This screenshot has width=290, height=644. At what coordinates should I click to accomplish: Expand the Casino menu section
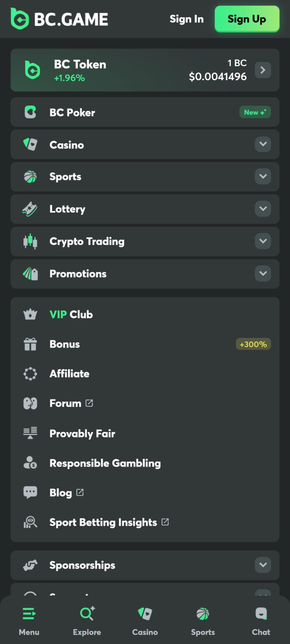pos(263,144)
